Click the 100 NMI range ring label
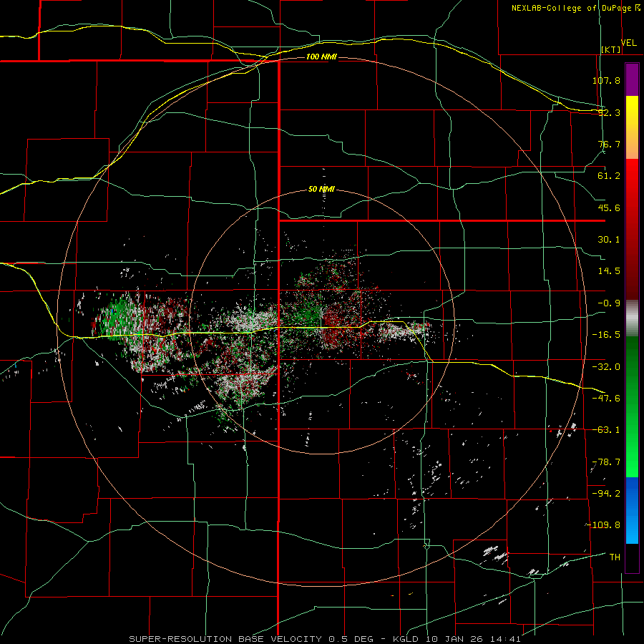The height and width of the screenshot is (644, 644). 321,57
